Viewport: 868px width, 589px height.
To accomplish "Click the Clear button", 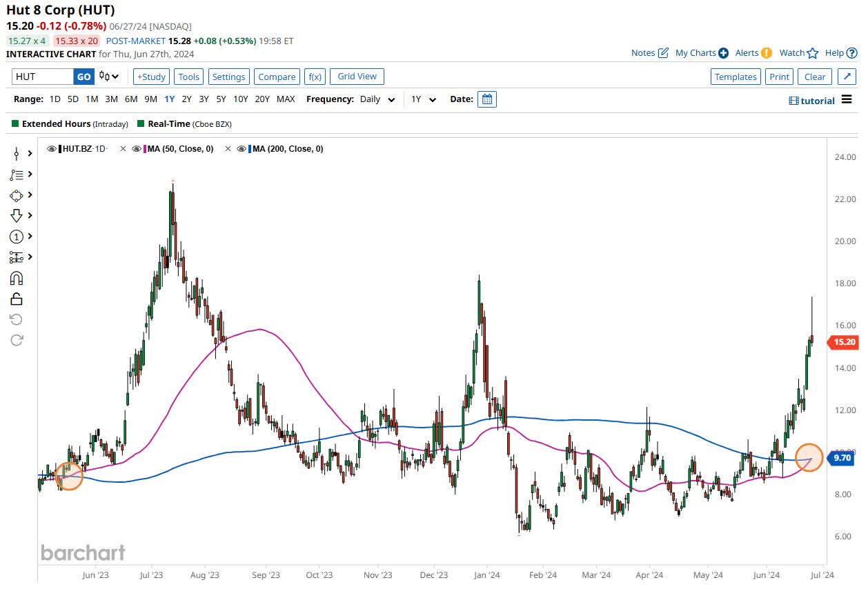I will [x=815, y=77].
